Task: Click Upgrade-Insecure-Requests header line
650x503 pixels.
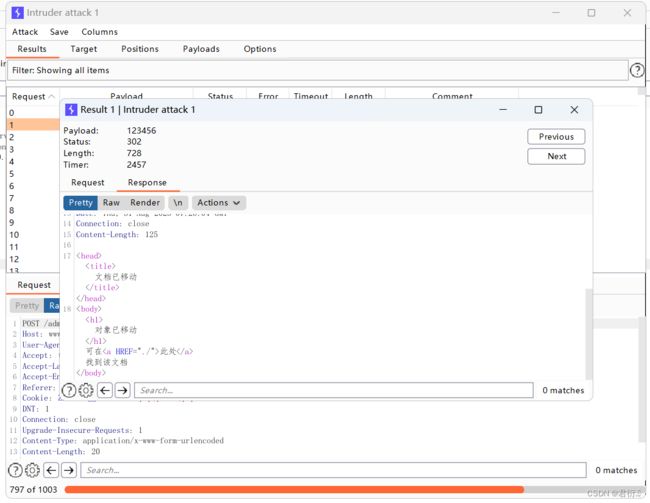Action: (82, 430)
